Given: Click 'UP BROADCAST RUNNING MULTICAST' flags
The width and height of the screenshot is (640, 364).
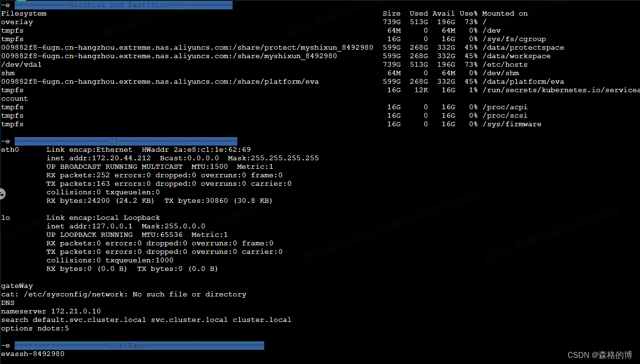Looking at the screenshot, I should click(x=114, y=167).
